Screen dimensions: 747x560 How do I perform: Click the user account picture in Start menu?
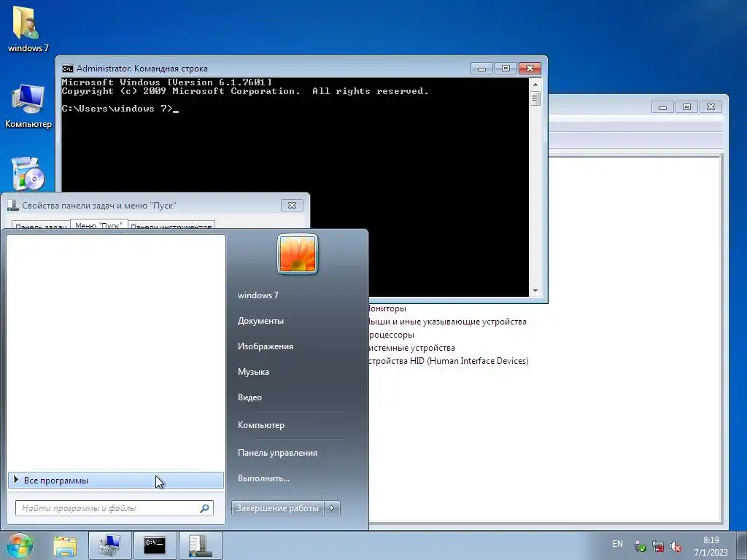298,254
